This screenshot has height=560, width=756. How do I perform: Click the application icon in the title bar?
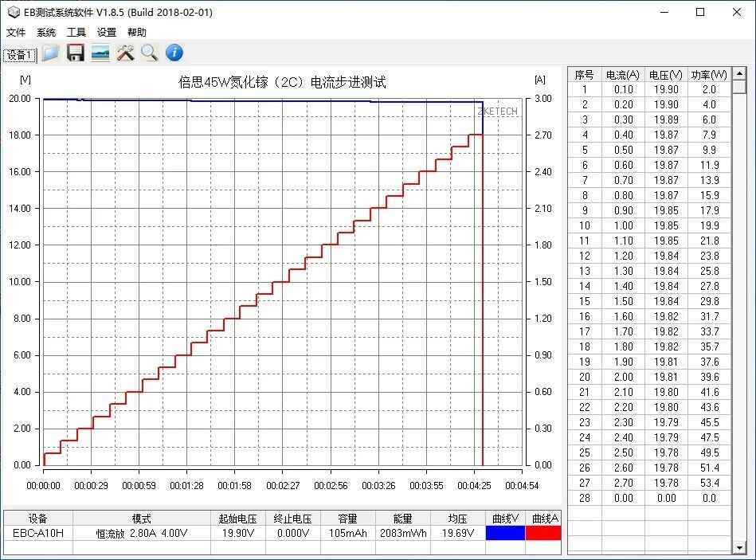pyautogui.click(x=14, y=12)
